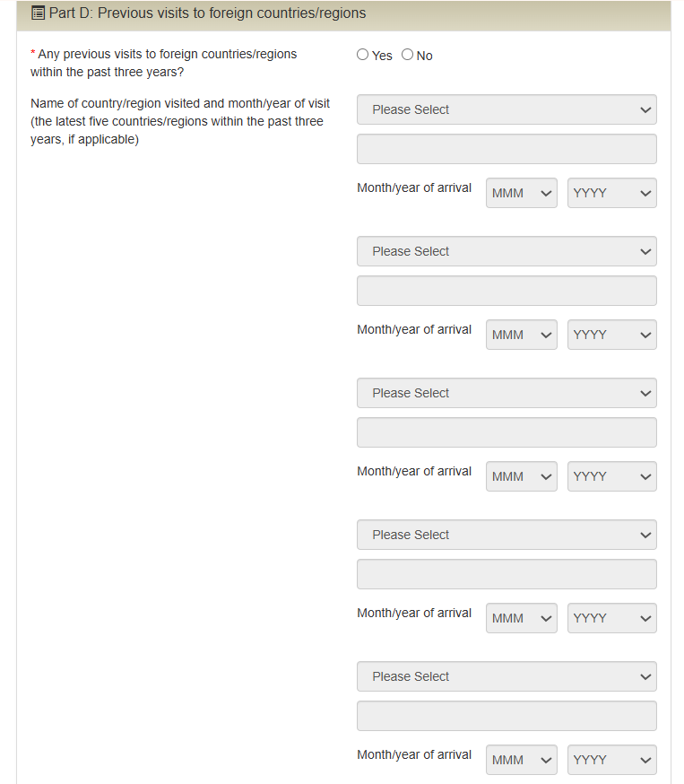Click the fifth country text input field
The image size is (684, 784).
click(507, 716)
